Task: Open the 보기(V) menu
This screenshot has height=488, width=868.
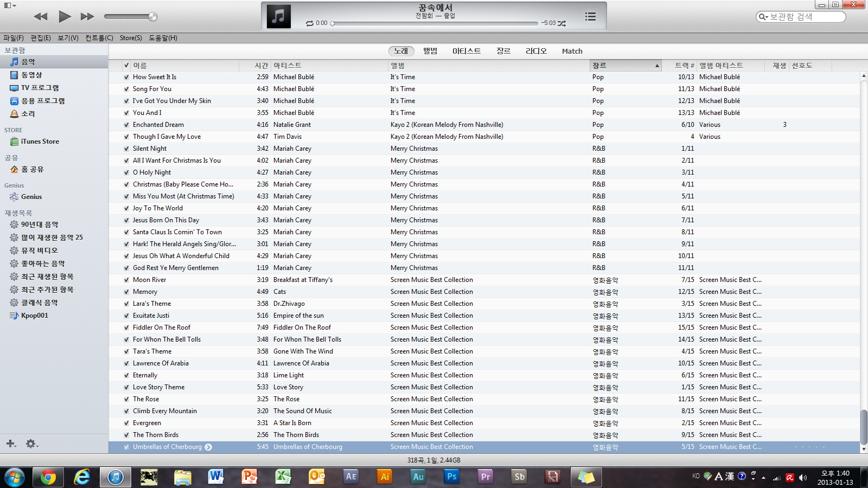Action: click(68, 38)
